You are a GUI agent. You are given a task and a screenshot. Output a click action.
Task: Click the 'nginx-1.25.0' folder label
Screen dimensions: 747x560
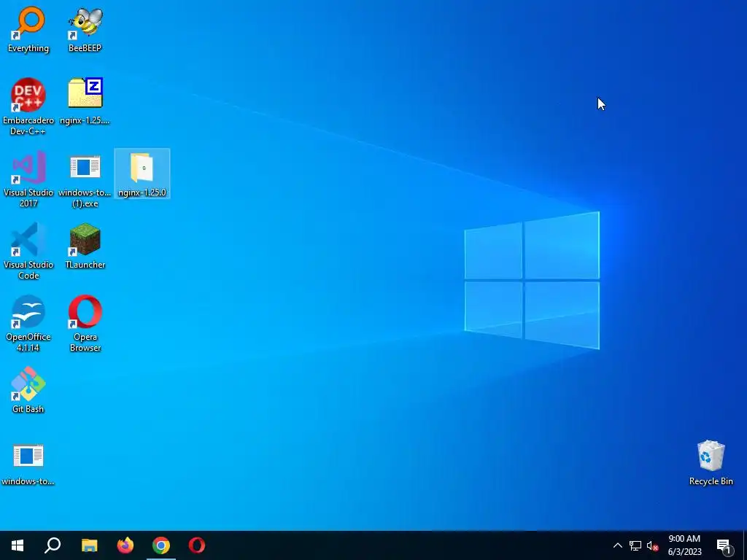142,192
